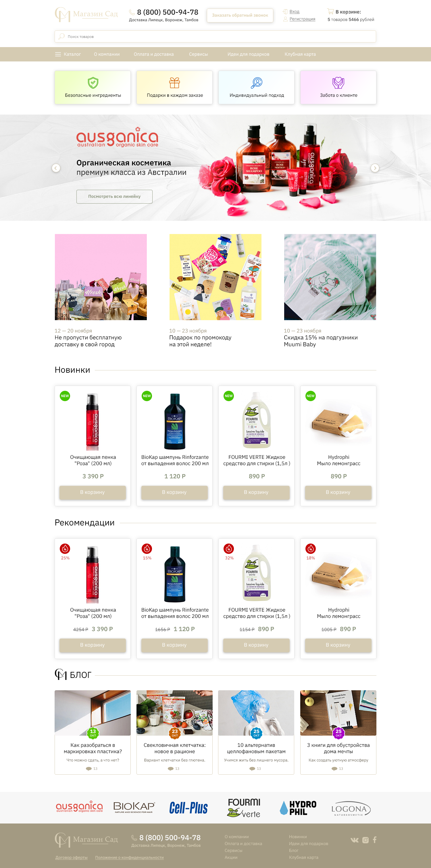This screenshot has height=868, width=431.
Task: Click Заказать обратный звонок button
Action: [x=240, y=15]
